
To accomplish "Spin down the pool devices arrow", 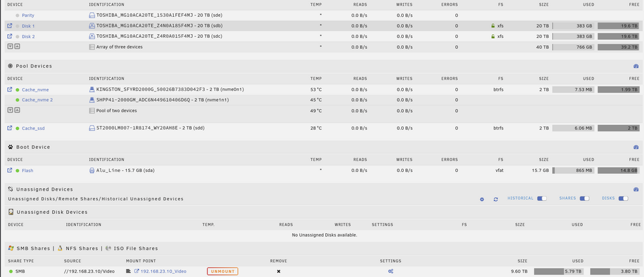I will click(x=10, y=110).
